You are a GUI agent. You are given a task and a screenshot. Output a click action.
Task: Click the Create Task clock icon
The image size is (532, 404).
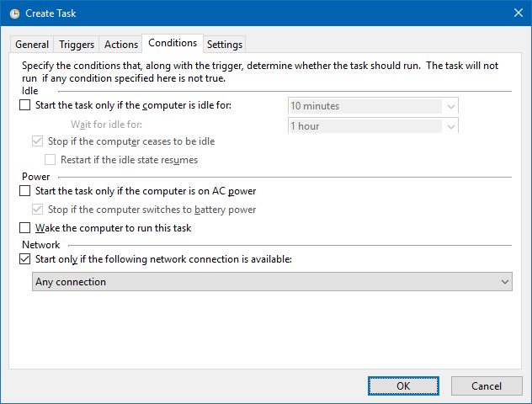click(x=13, y=13)
